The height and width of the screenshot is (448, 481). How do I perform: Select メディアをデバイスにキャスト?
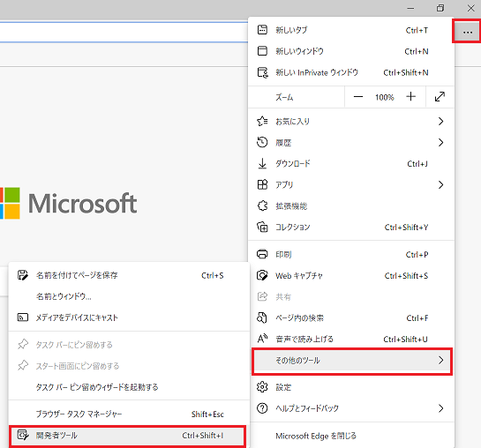[129, 317]
